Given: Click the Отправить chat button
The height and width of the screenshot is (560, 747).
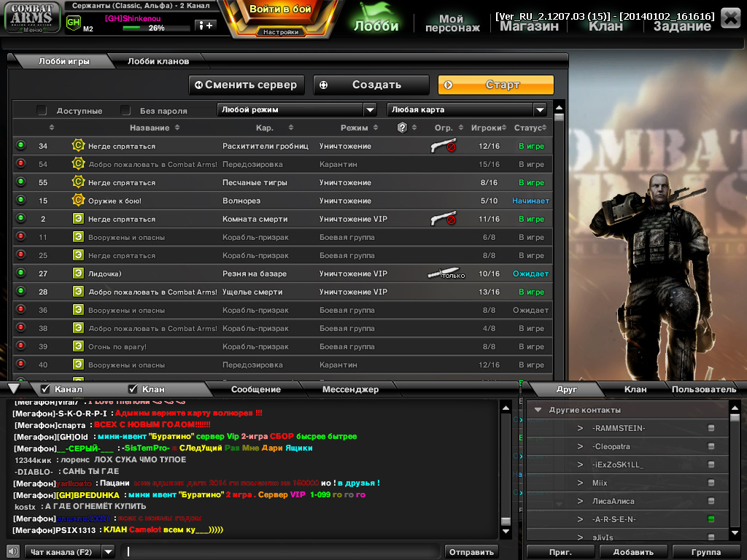Looking at the screenshot, I should [x=471, y=552].
